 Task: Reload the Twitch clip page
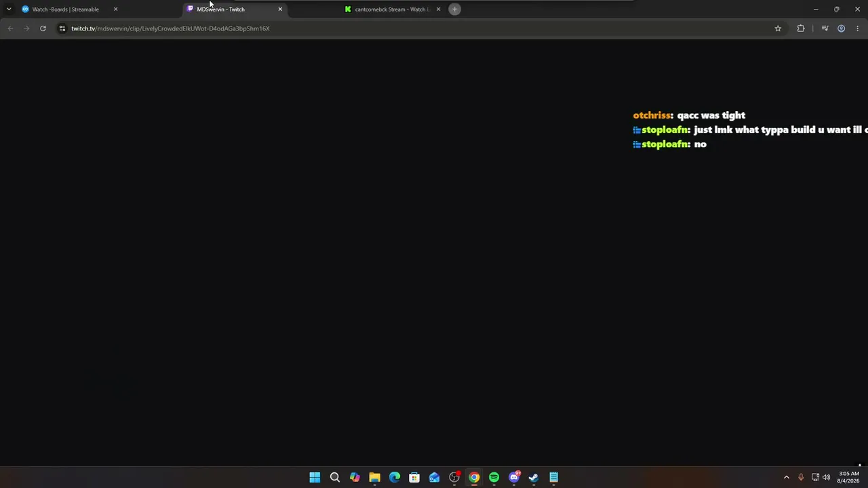[43, 28]
